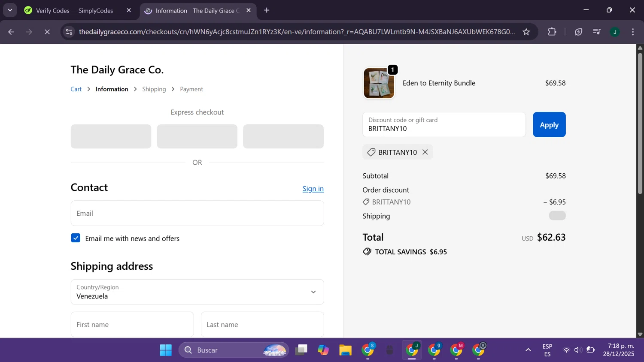
Task: Open the Chrome profile J avatar
Action: [615, 32]
